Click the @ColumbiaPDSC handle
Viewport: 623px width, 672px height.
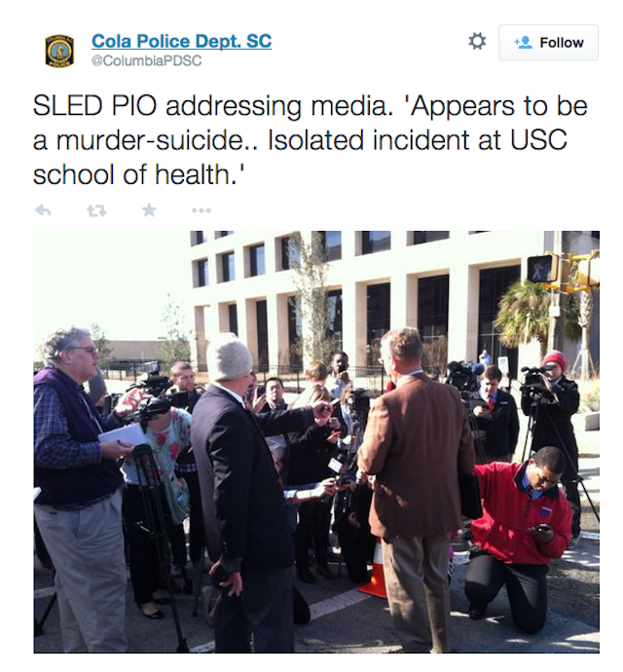147,60
